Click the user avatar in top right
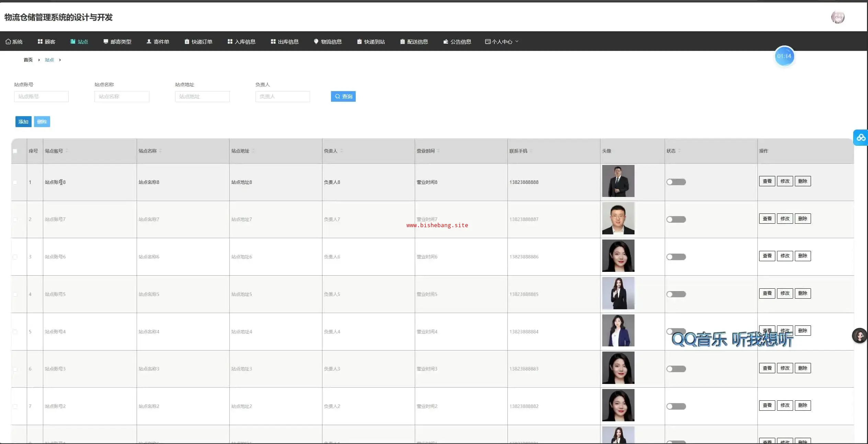The image size is (868, 444). coord(837,17)
